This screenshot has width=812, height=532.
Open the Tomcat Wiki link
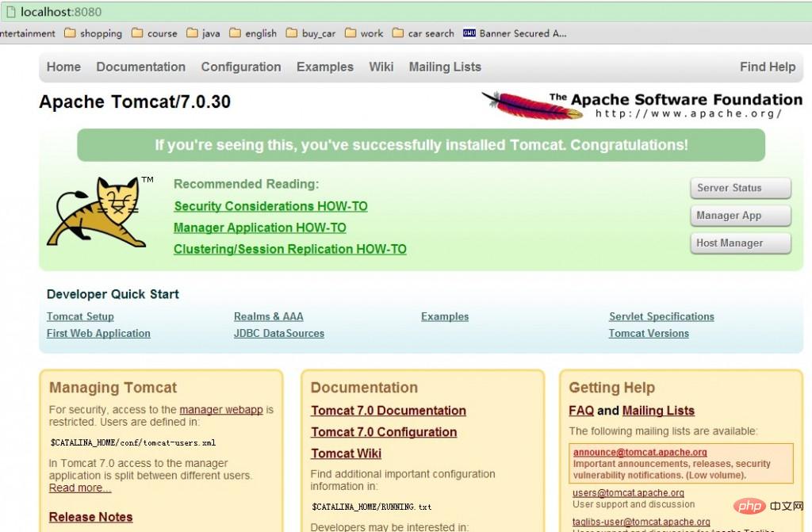346,454
